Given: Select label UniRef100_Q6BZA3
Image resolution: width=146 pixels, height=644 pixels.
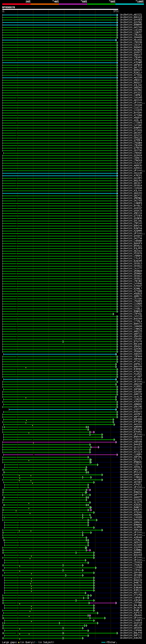Looking at the screenshot, I should [x=131, y=88].
